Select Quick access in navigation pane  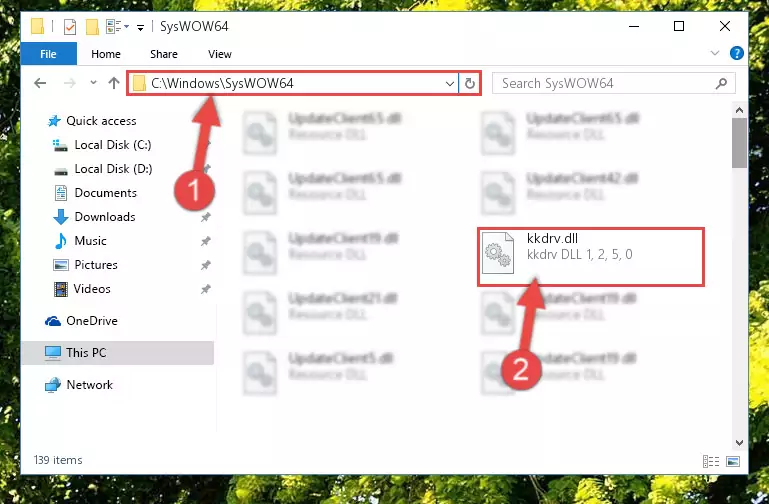[101, 121]
